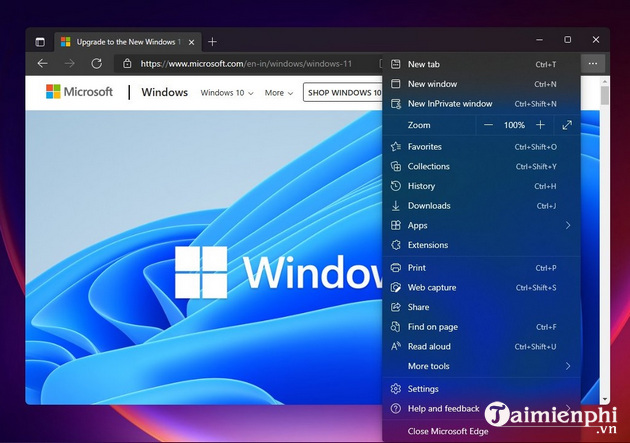Choose Share from the menu

coord(481,307)
